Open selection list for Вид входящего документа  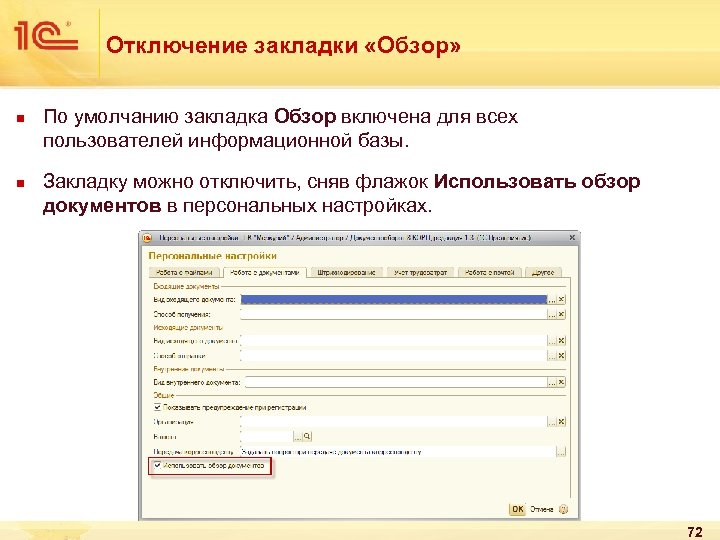[x=552, y=299]
